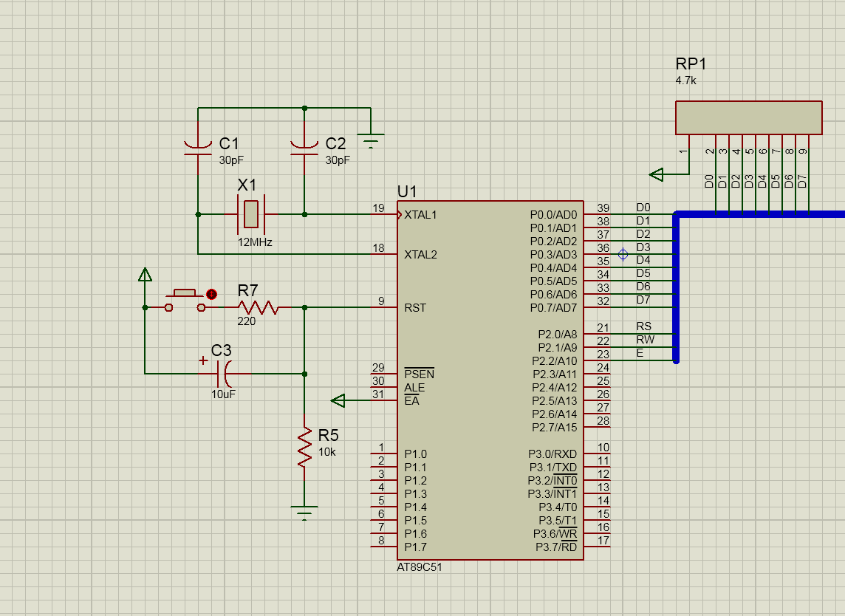
Task: Click pin number 19 at XTAL1
Action: (x=378, y=208)
